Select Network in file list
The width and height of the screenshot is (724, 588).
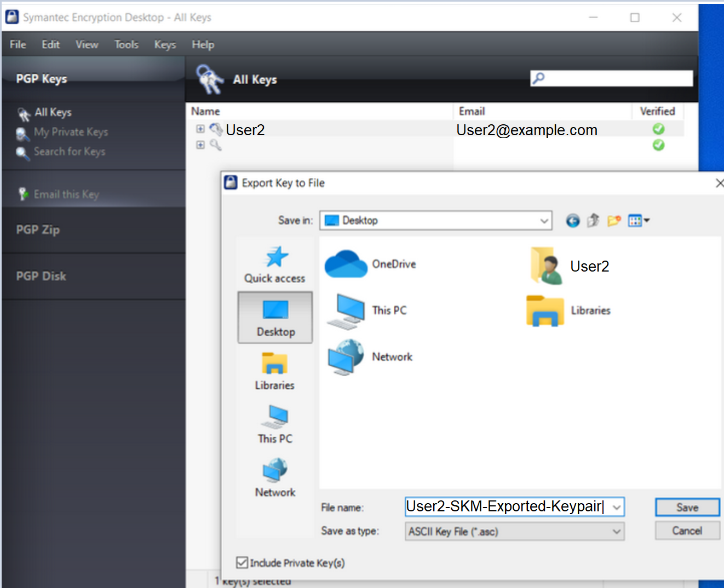coord(370,357)
